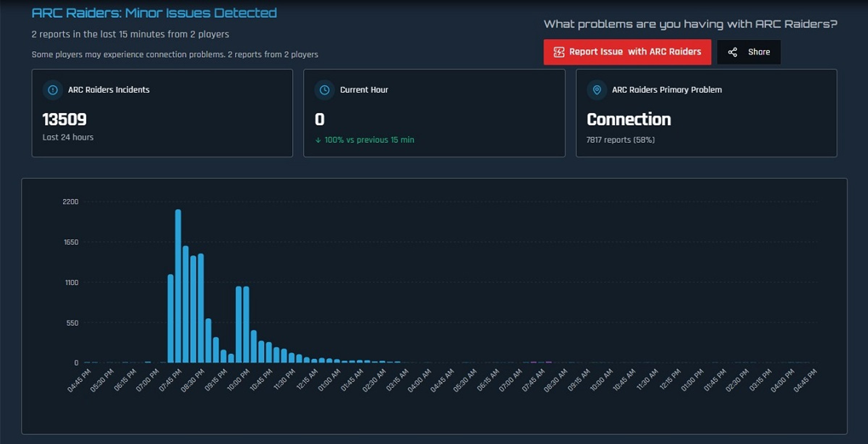868x444 pixels.
Task: Click the Primary Problem location pin icon
Action: 597,90
